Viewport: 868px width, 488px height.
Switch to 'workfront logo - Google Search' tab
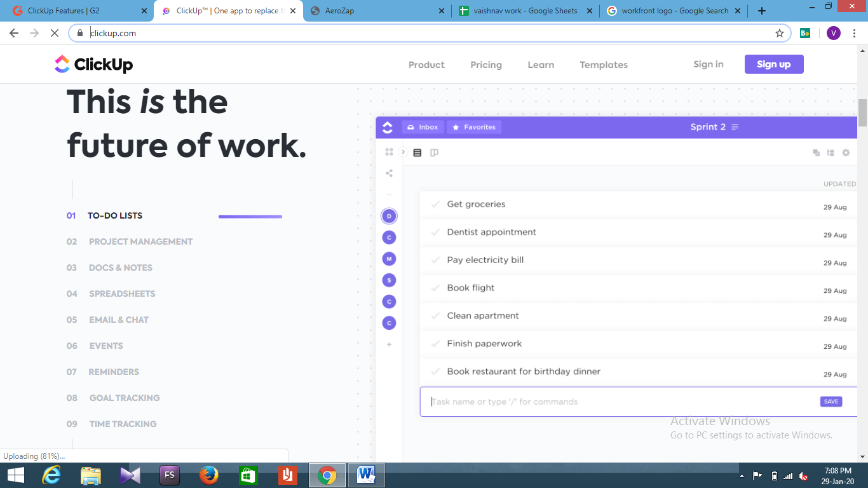tap(672, 11)
